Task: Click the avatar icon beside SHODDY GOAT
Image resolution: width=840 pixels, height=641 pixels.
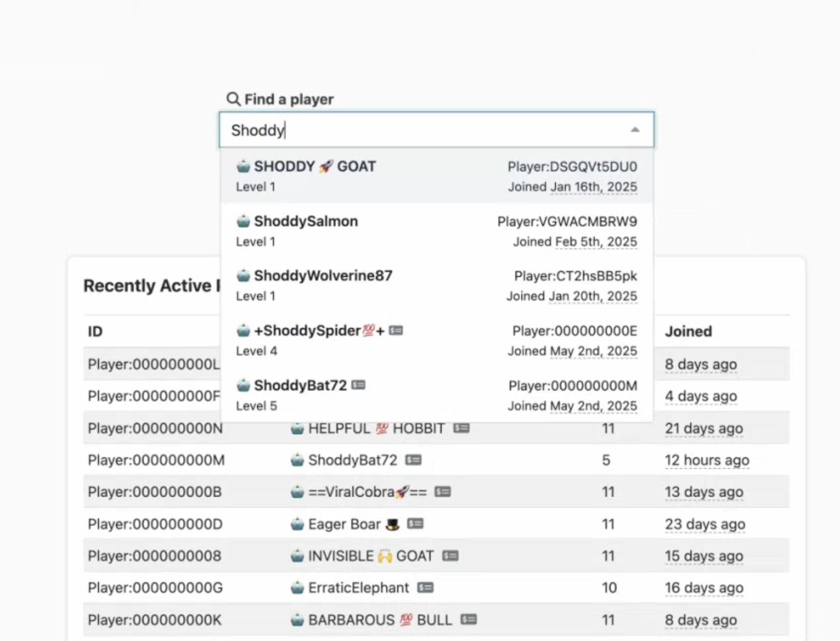Action: click(x=242, y=165)
